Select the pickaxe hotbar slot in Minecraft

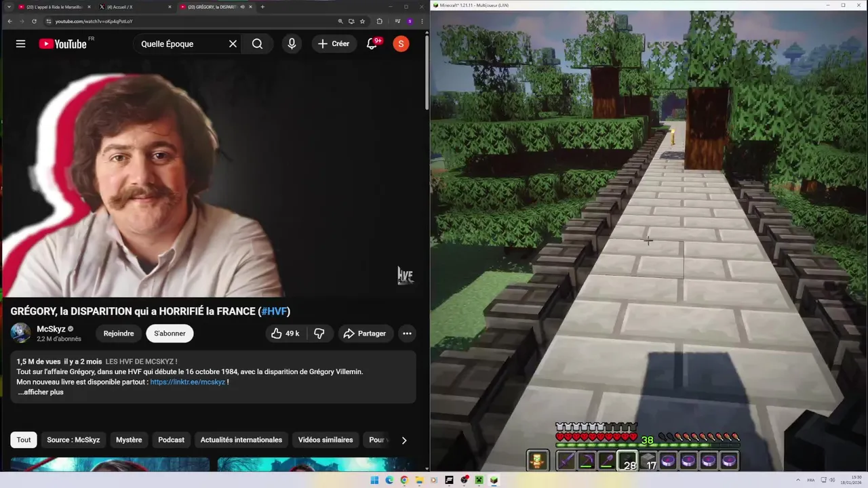[587, 462]
